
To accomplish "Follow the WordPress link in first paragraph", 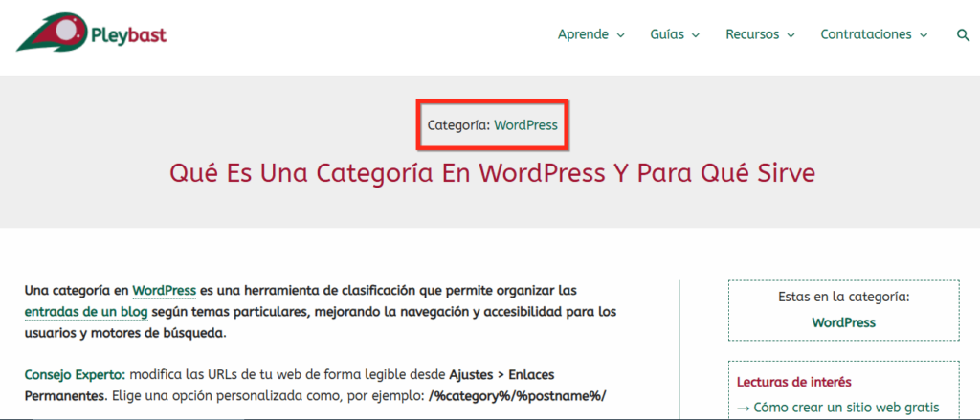I will [165, 291].
